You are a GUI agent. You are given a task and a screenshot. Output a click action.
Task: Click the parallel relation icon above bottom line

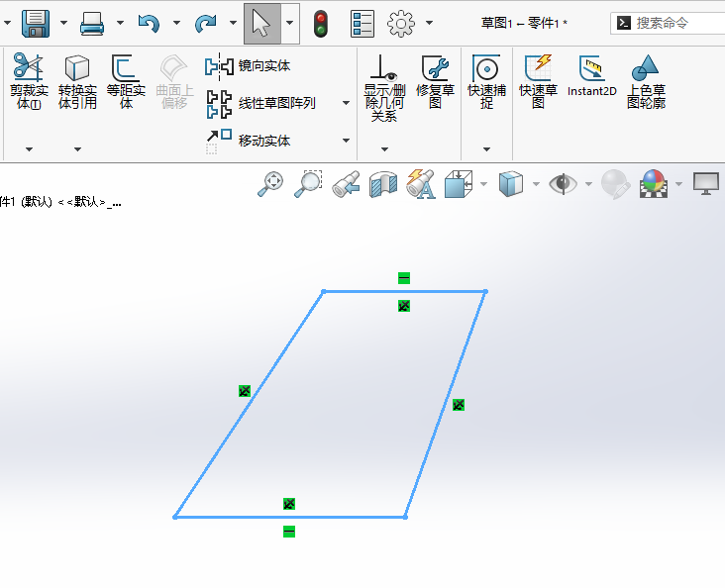pos(289,504)
